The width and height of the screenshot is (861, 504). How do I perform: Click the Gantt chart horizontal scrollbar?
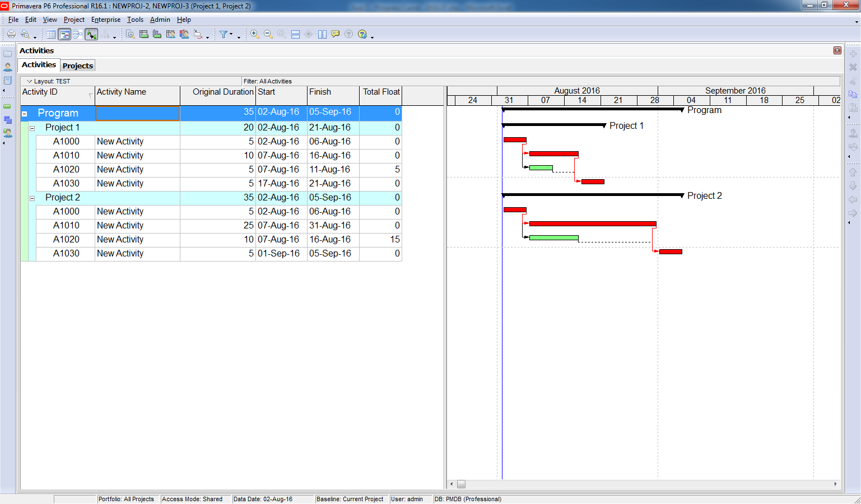pos(461,484)
